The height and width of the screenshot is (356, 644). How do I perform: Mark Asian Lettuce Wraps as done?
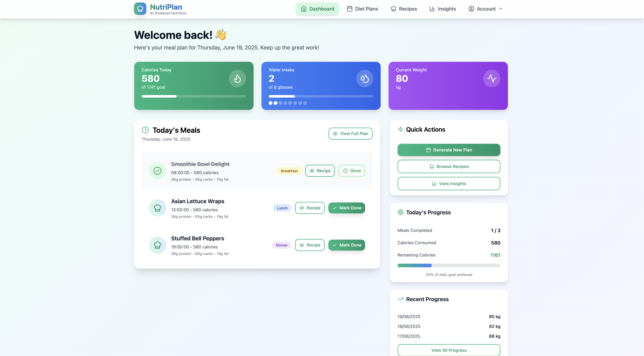[346, 208]
